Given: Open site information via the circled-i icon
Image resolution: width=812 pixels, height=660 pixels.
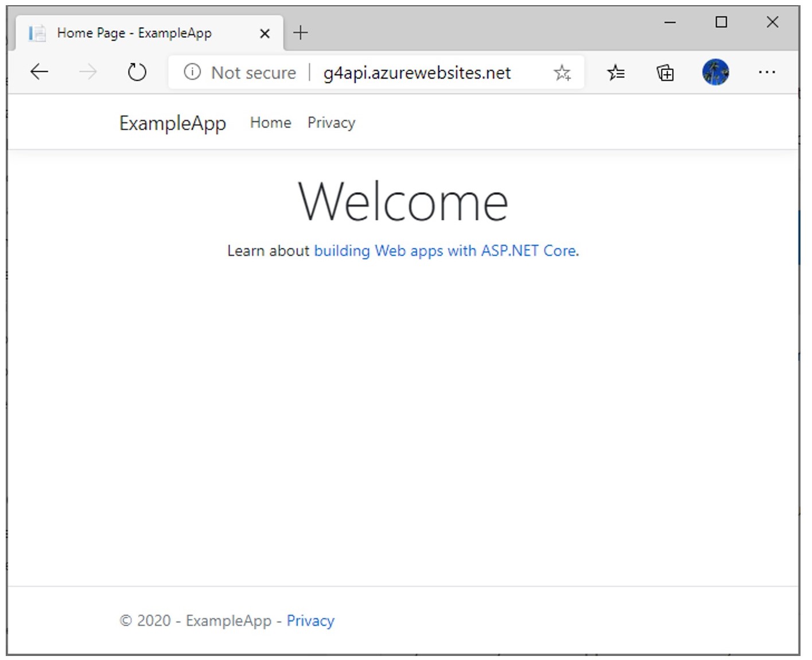Looking at the screenshot, I should tap(192, 72).
